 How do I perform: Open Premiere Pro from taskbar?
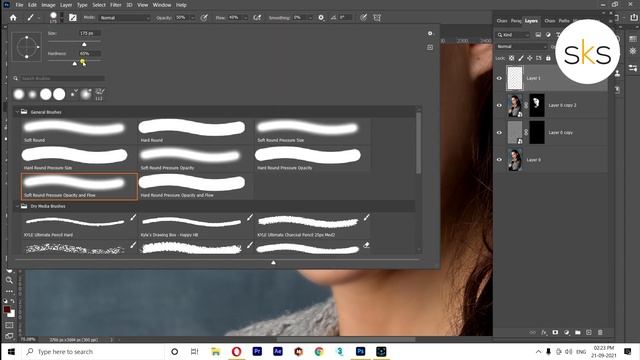[x=257, y=351]
